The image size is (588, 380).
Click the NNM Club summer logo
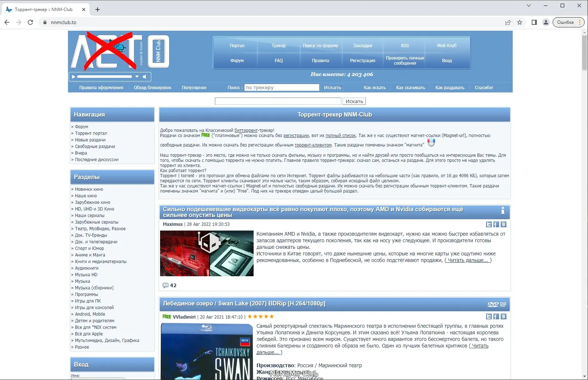(120, 51)
